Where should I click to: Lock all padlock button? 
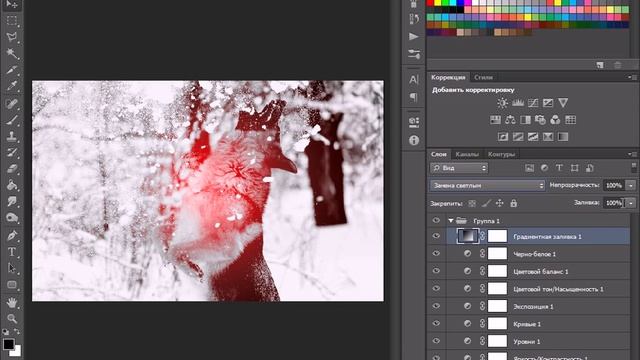(513, 203)
